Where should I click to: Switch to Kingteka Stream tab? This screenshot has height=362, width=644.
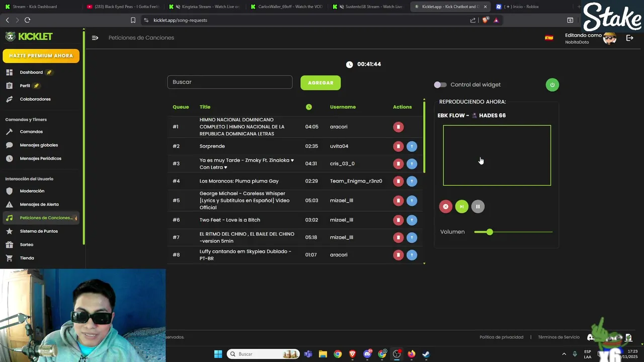pyautogui.click(x=205, y=7)
